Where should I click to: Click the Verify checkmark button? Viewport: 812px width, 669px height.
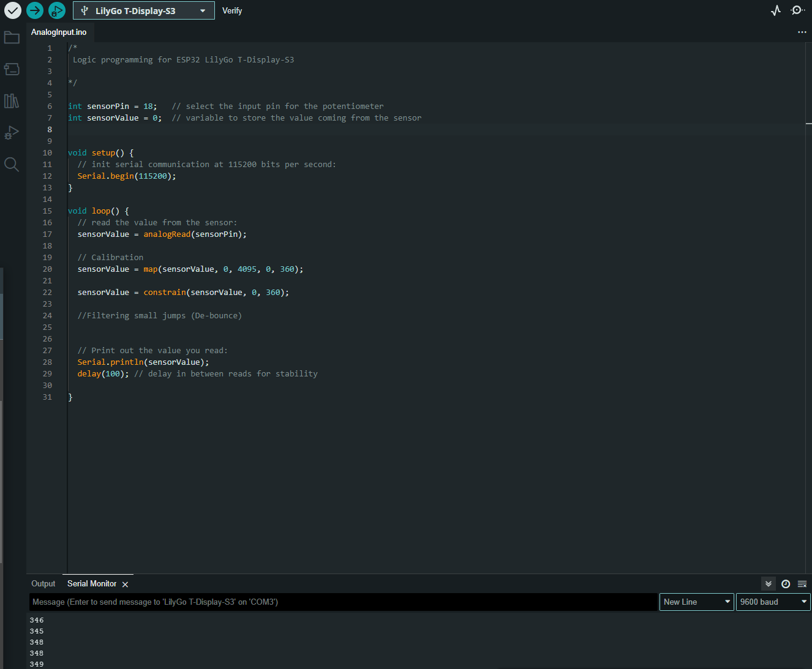point(13,10)
